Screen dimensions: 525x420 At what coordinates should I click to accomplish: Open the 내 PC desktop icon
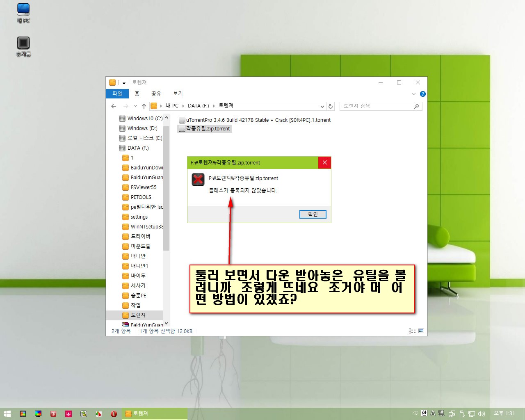click(23, 13)
